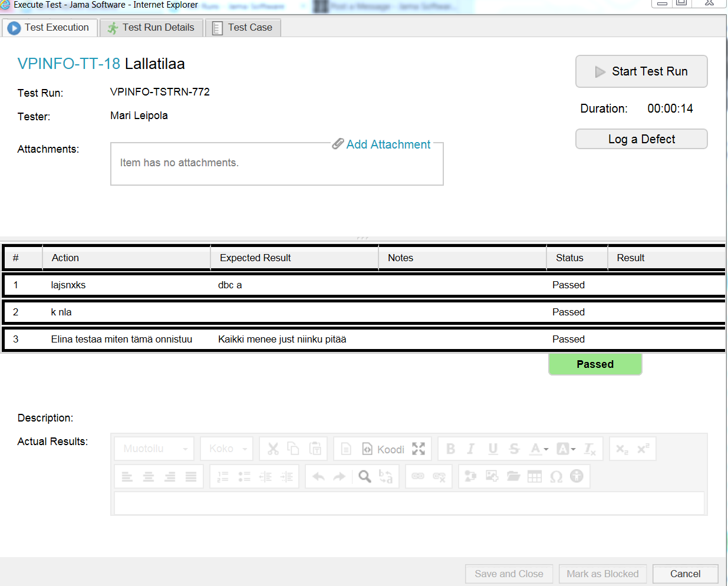Viewport: 728px width, 586px height.
Task: Open the background color dropdown
Action: tap(566, 449)
